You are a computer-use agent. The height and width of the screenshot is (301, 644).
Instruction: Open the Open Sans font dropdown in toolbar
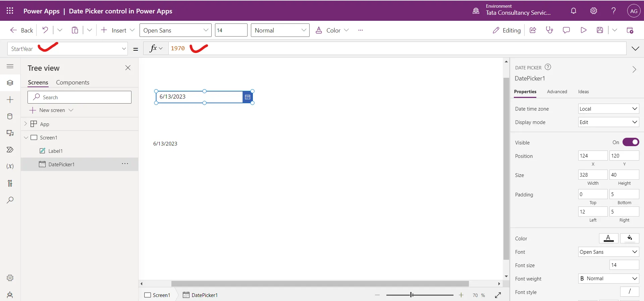point(175,30)
